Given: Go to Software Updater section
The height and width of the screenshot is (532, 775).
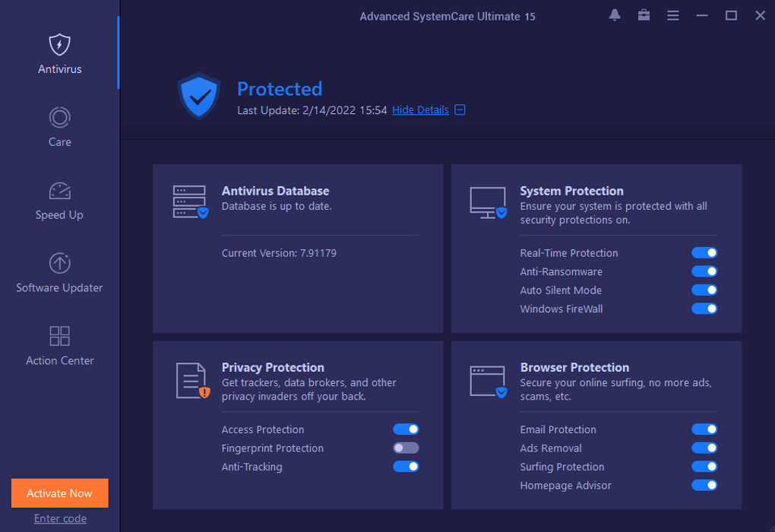Looking at the screenshot, I should click(59, 274).
